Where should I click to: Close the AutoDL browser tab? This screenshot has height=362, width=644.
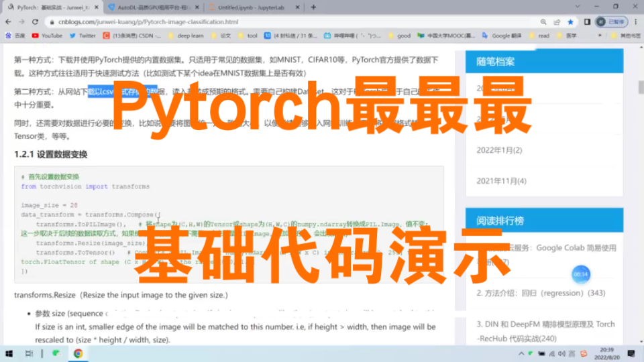[197, 7]
